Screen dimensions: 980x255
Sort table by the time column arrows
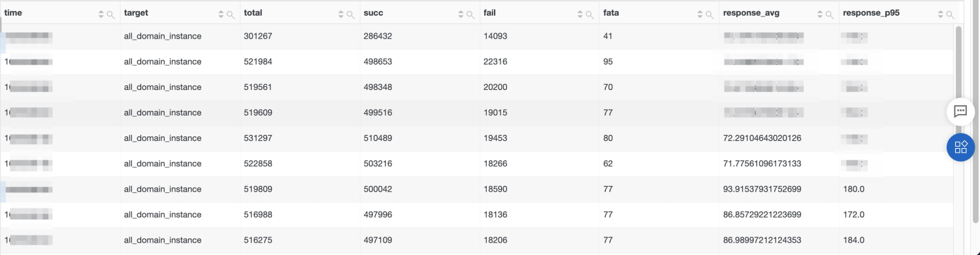pos(101,14)
